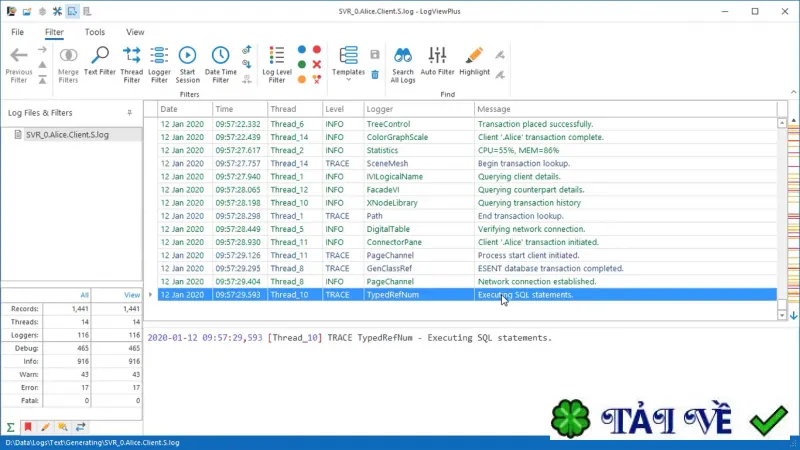The image size is (800, 450).
Task: Toggle the blue log level dot
Action: tap(302, 49)
